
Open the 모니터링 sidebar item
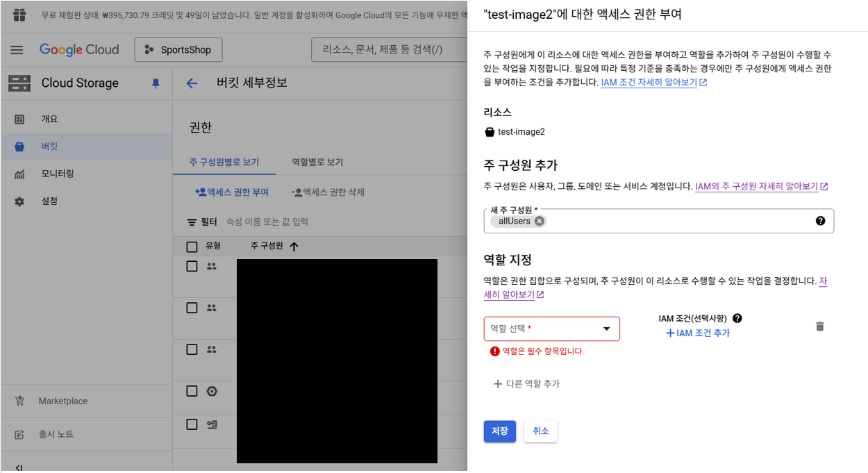(x=86, y=174)
